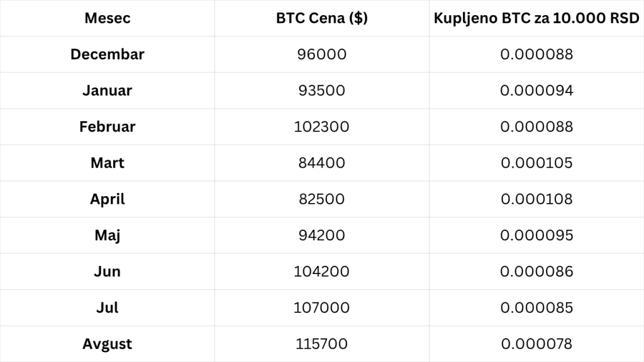Screen dimensions: 644x362
Task: Select the price value 107000
Action: 321,307
